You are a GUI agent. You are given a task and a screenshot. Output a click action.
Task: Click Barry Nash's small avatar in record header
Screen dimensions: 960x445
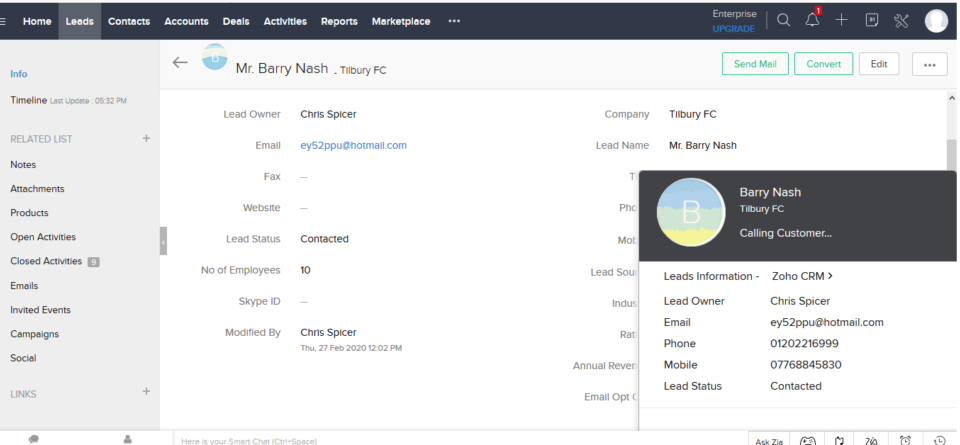214,57
